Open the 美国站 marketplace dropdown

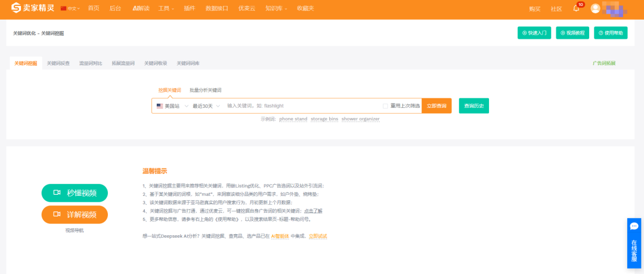(172, 106)
